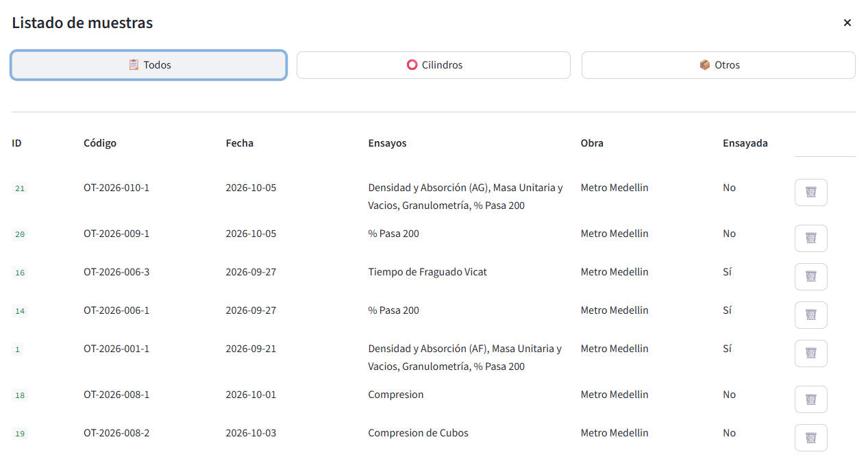The height and width of the screenshot is (459, 868).
Task: Switch to the Otros filter tab
Action: point(719,65)
